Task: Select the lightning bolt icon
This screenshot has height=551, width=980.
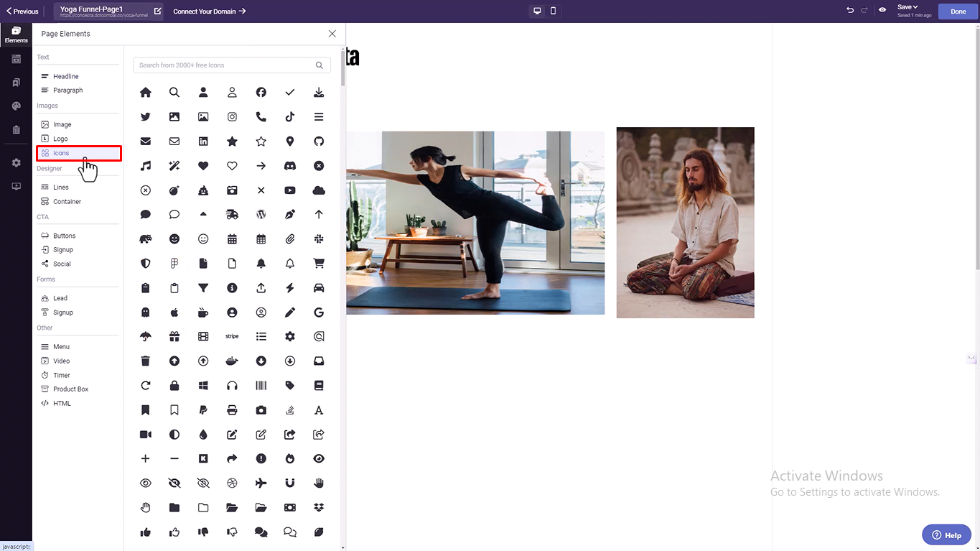Action: pos(290,288)
